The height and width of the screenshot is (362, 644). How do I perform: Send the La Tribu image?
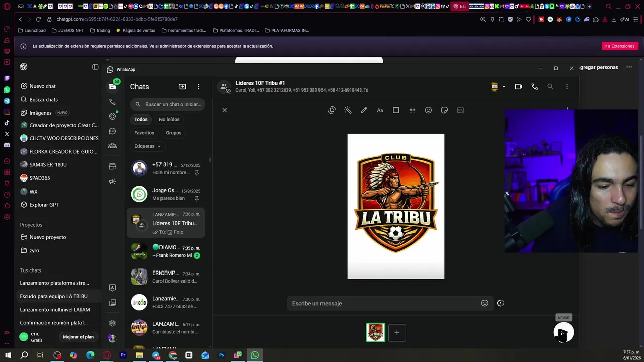pos(563,333)
